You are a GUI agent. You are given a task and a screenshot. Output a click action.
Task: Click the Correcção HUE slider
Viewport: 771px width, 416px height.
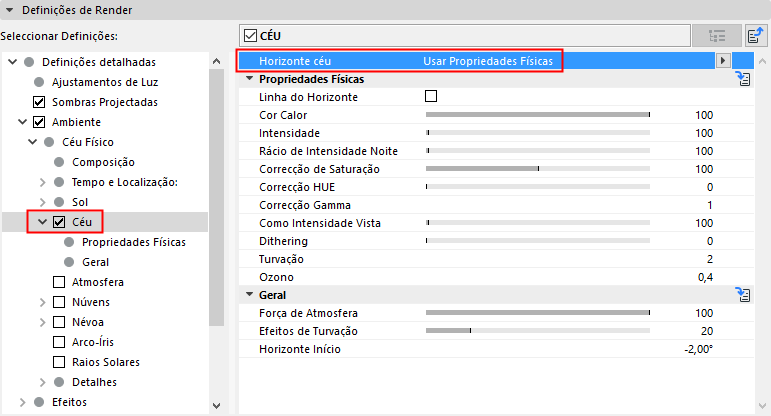point(538,187)
